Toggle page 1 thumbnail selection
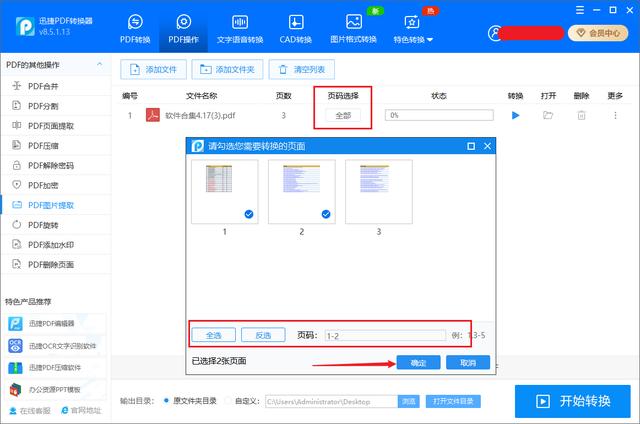The image size is (640, 424). [224, 192]
